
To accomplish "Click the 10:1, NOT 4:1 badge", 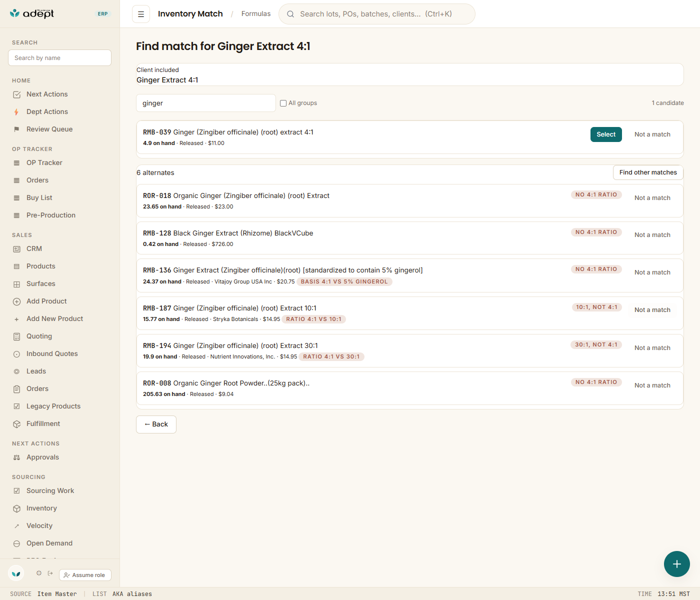I will pos(596,307).
